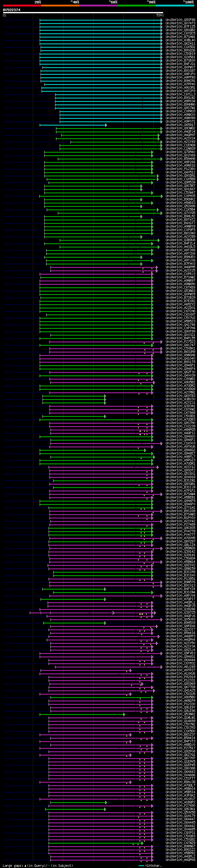The height and width of the screenshot is (868, 197).
Task: Open hit UniRef100_A9PFN3
Action: tap(180, 78)
